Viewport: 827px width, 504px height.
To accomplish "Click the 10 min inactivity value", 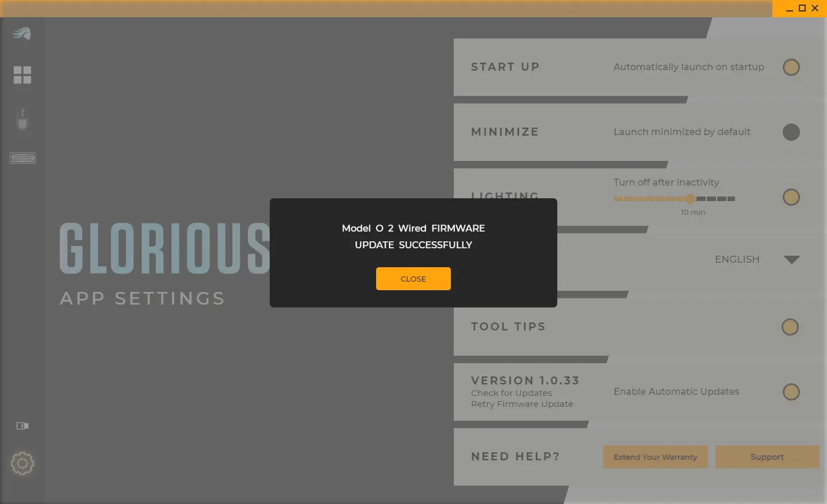I will pos(693,212).
